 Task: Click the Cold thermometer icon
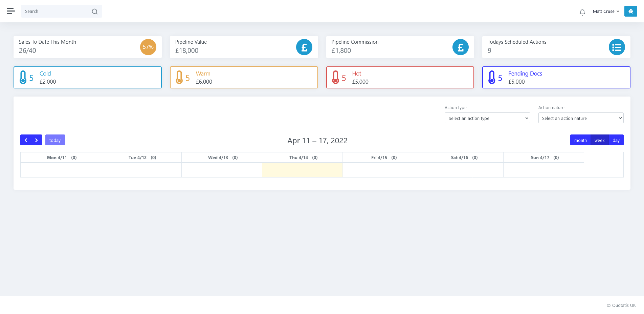23,77
